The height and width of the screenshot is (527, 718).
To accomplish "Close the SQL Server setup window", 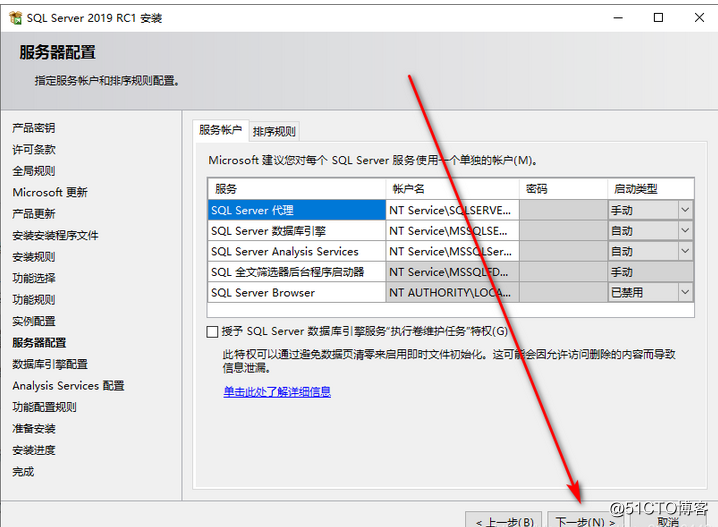I will click(x=699, y=18).
